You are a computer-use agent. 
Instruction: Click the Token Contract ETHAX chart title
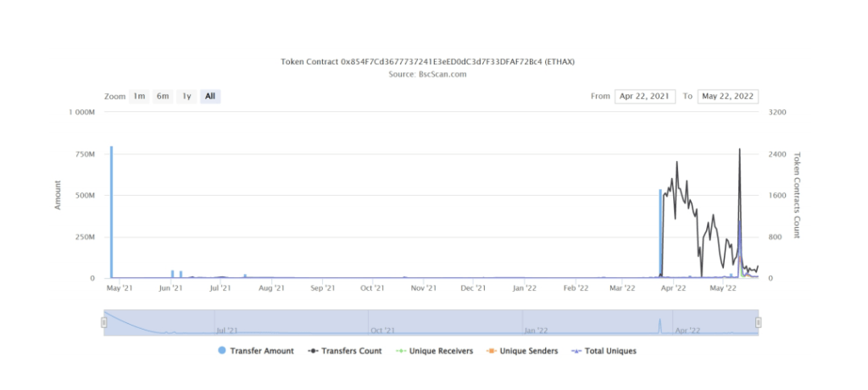tap(427, 62)
